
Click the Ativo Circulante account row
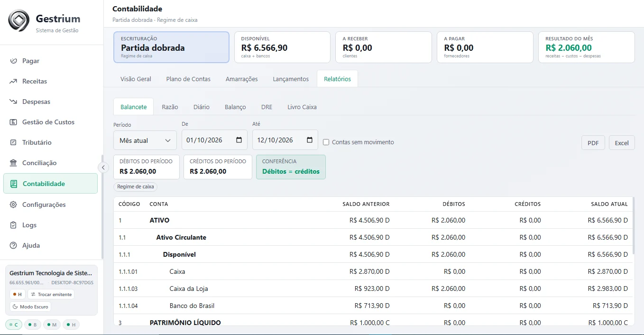pos(373,237)
